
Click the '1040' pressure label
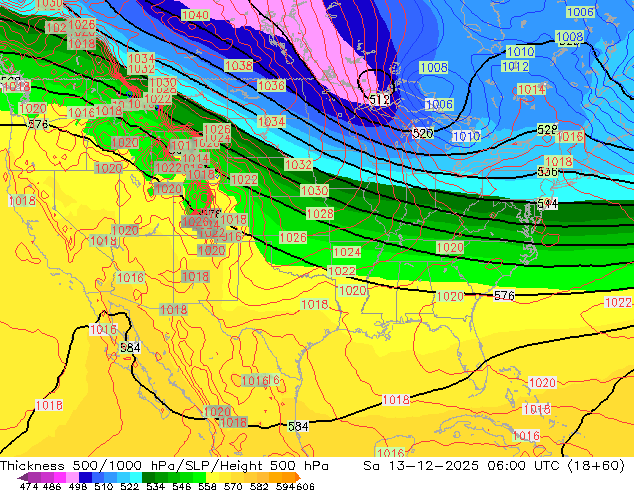click(195, 15)
